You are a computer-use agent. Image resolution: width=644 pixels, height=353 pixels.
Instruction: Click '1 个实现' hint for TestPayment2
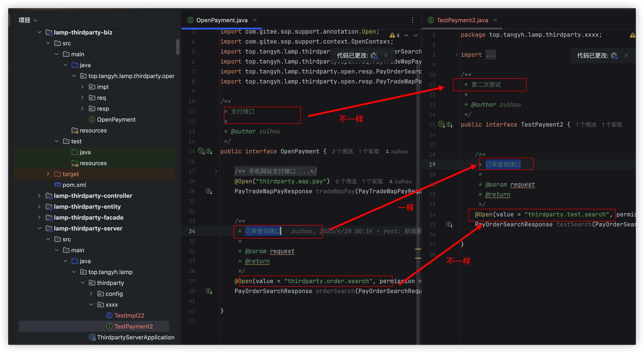coord(612,125)
